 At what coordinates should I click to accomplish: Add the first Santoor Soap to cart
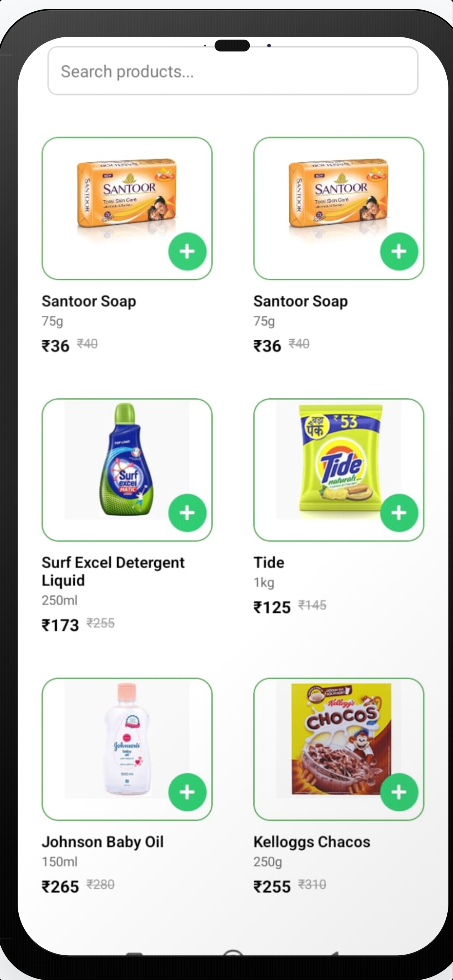tap(187, 252)
